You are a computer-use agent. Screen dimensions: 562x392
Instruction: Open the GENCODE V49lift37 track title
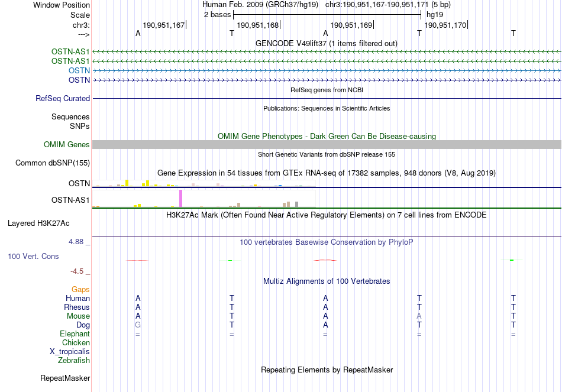coord(326,43)
